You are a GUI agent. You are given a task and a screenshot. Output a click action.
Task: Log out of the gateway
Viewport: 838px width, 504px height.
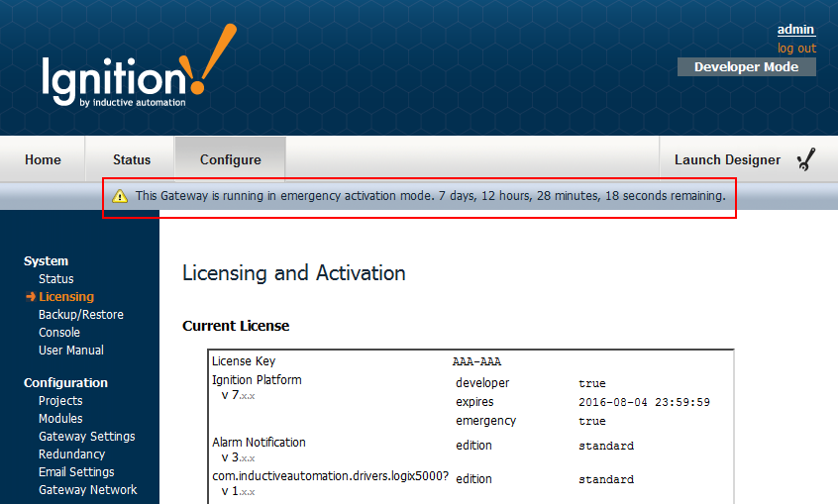[796, 49]
